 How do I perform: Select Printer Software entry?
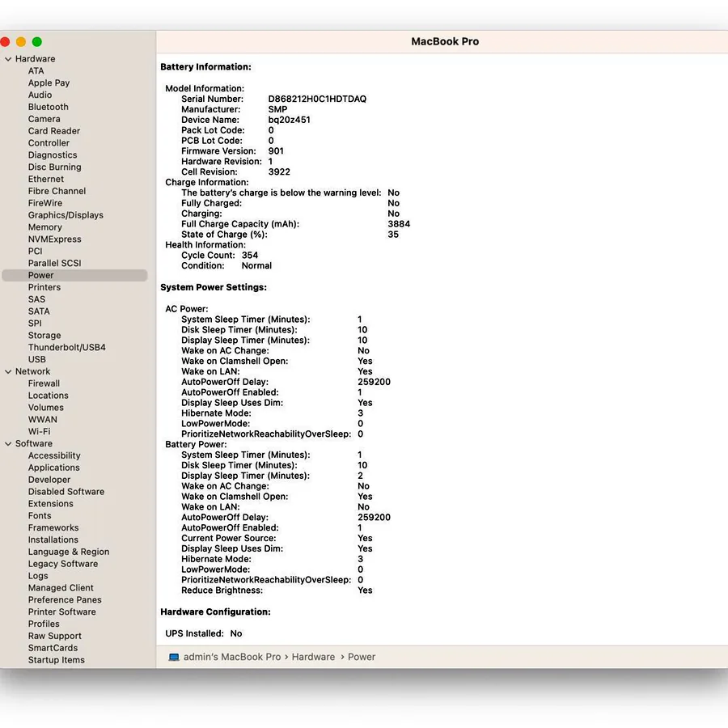pyautogui.click(x=61, y=612)
